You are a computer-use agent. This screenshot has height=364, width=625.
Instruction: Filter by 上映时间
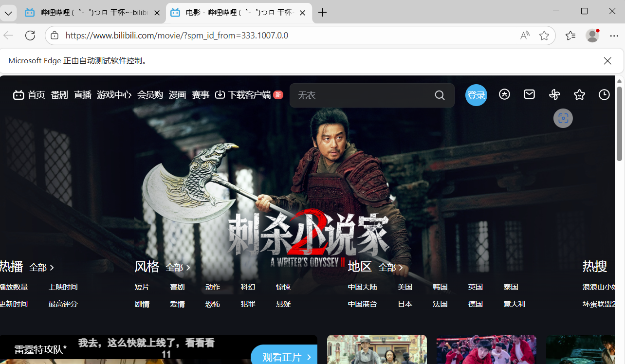(63, 287)
